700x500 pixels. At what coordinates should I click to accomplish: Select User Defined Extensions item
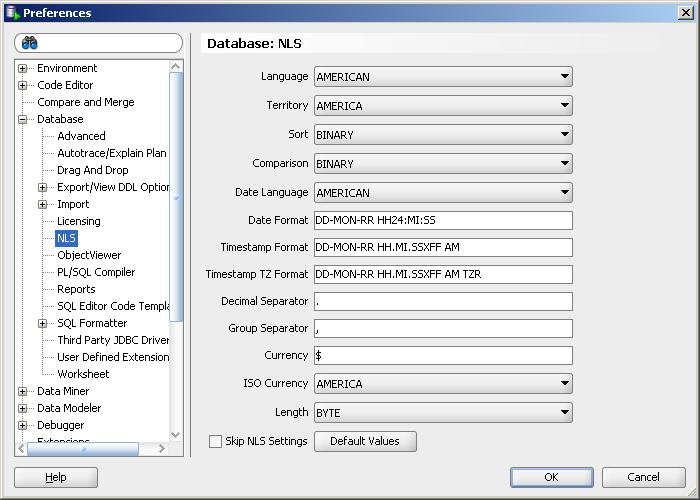(x=113, y=357)
